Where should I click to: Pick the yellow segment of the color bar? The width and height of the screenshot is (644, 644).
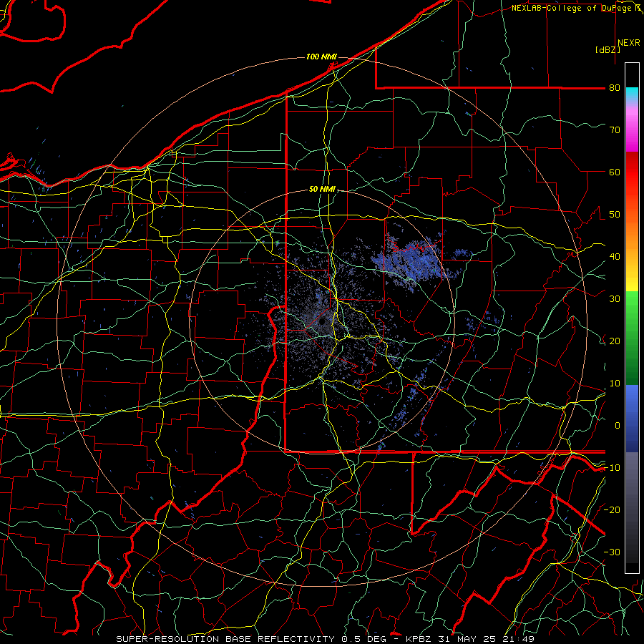point(632,281)
